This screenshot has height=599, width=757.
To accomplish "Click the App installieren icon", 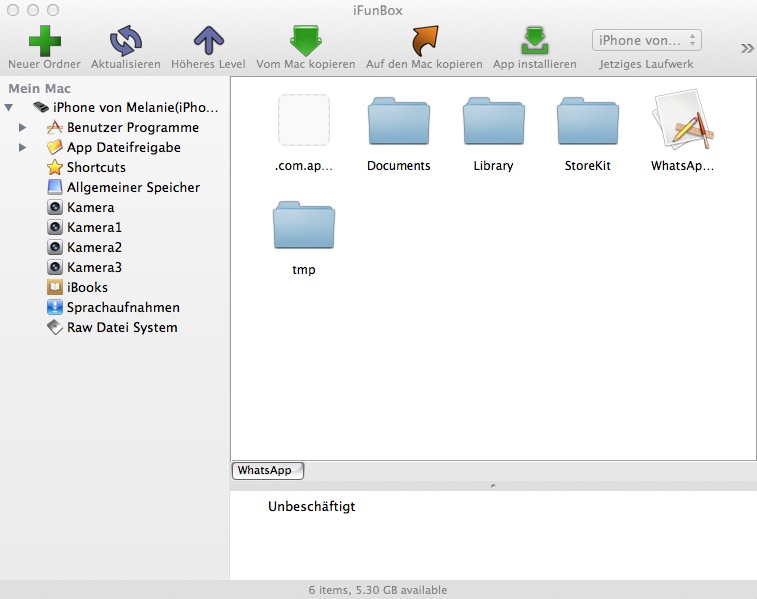I will 534,41.
